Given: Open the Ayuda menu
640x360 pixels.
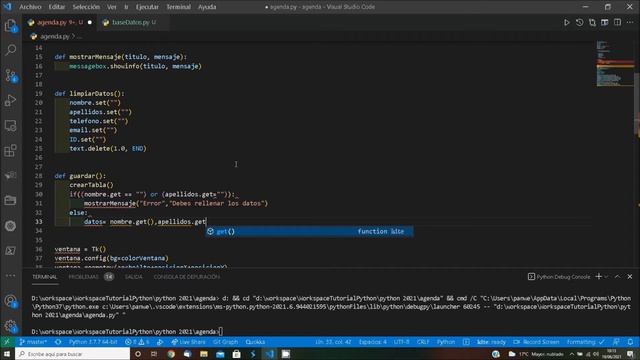Looking at the screenshot, I should pyautogui.click(x=207, y=7).
